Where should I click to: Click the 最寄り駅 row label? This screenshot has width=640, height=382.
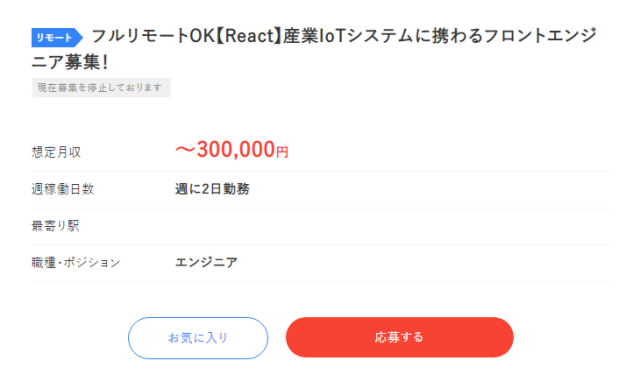point(56,226)
